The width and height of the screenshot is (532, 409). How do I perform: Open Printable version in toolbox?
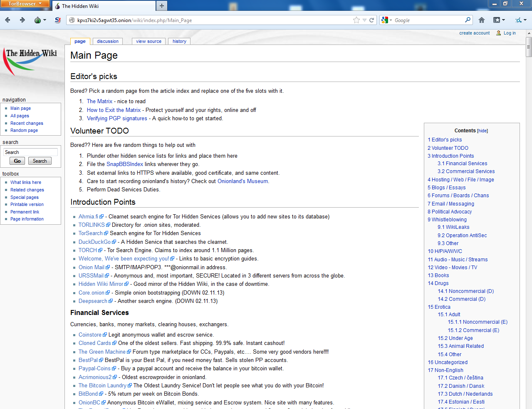click(27, 204)
